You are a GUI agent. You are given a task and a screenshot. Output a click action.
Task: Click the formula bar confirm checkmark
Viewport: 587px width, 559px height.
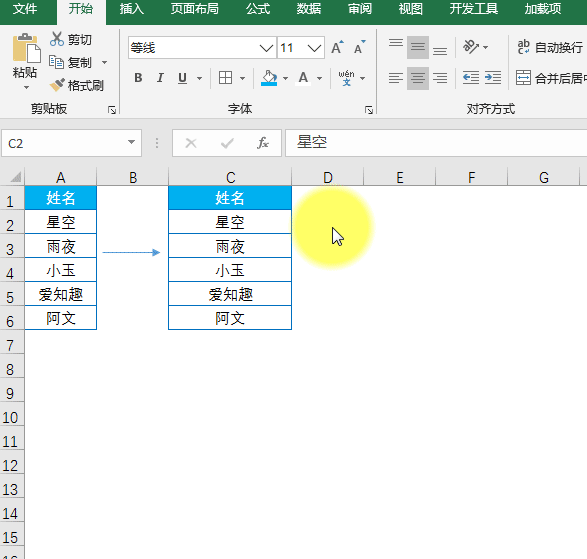(x=227, y=143)
